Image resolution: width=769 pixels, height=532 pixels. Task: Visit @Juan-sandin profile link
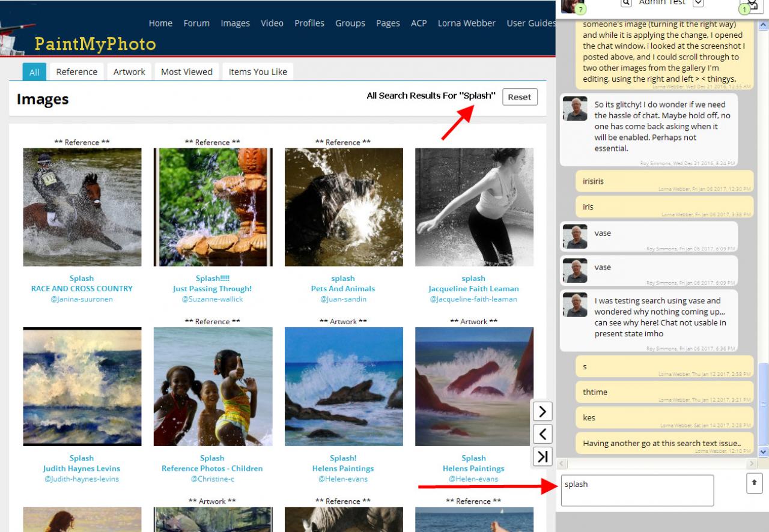pos(343,299)
